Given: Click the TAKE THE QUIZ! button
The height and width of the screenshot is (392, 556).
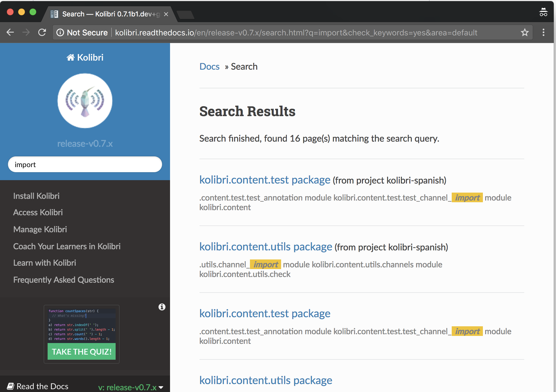Looking at the screenshot, I should coord(82,351).
